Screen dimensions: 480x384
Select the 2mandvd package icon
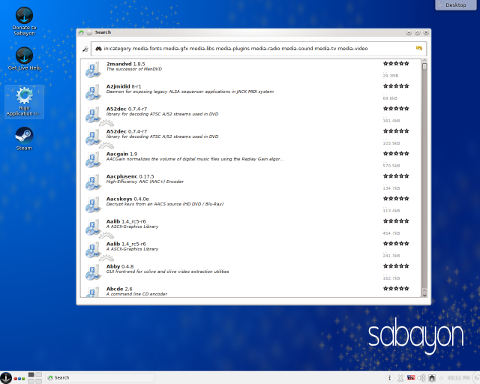click(x=93, y=69)
